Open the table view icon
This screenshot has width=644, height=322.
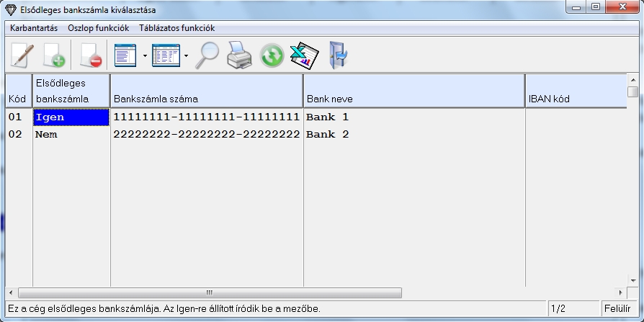click(166, 55)
